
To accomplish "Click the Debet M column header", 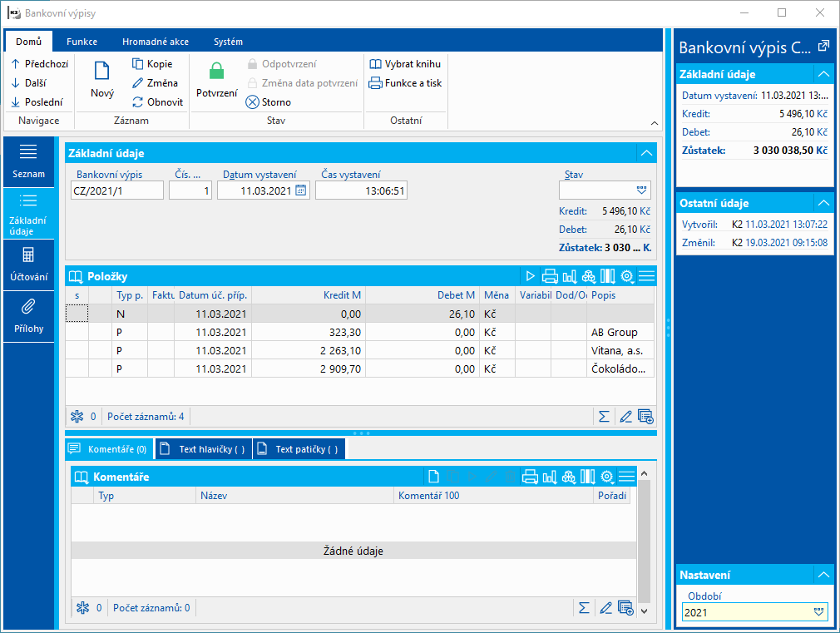I will [x=422, y=294].
